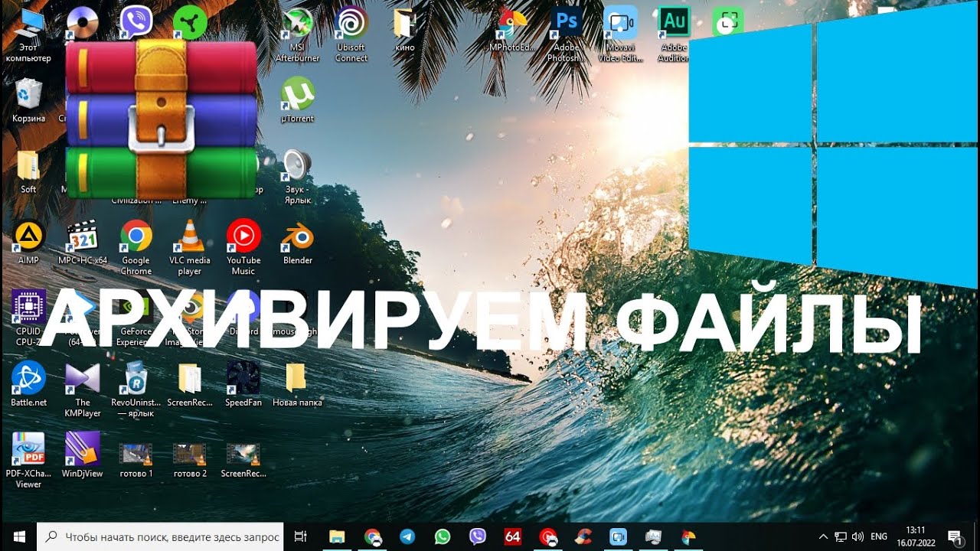This screenshot has height=551, width=980.
Task: Launch Ubisoft Connect shortcut
Action: [x=351, y=35]
